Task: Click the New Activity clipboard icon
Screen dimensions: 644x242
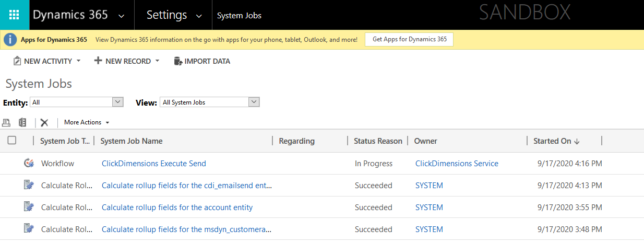Action: pyautogui.click(x=17, y=61)
